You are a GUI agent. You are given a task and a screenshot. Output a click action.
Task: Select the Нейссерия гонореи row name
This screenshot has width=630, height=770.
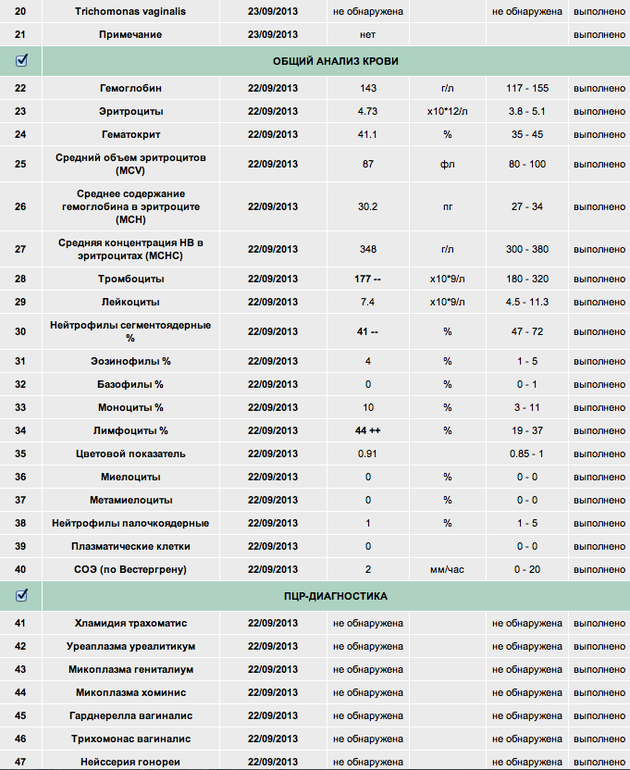[131, 762]
